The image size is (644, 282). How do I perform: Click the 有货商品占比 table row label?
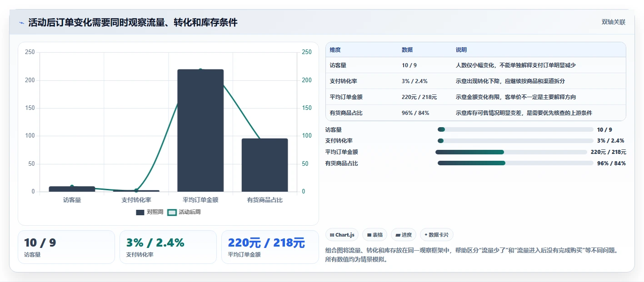[x=346, y=113]
